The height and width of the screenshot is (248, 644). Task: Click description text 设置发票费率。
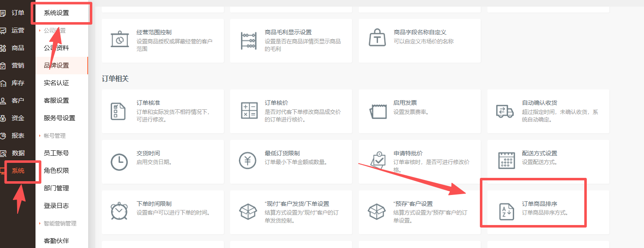click(x=411, y=112)
